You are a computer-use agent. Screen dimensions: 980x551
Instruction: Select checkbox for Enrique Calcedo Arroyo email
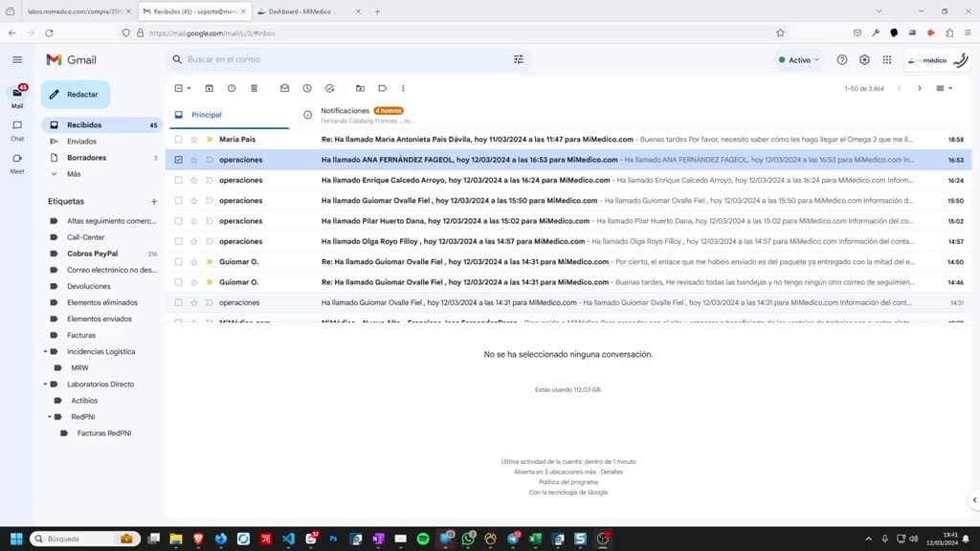179,180
